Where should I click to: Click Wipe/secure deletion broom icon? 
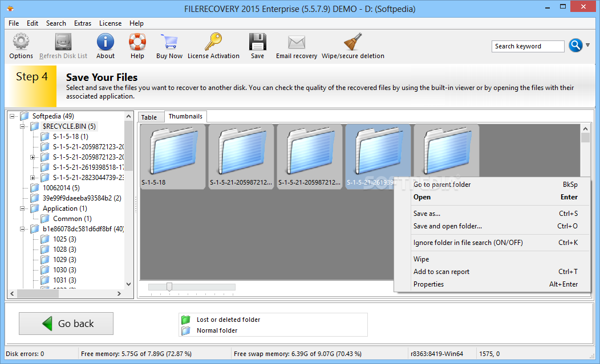pyautogui.click(x=353, y=42)
